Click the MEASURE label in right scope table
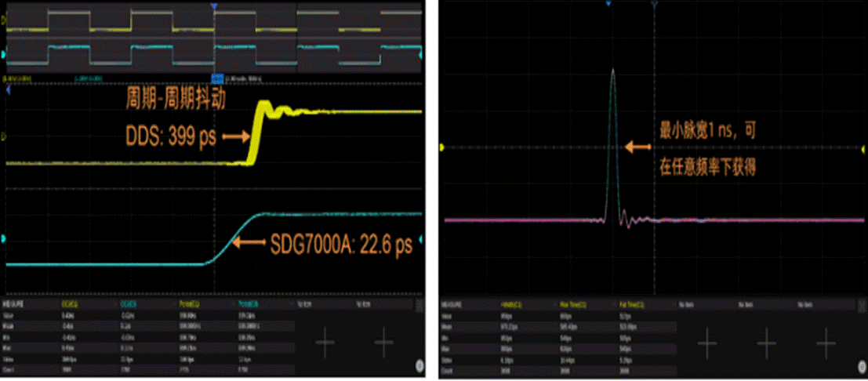Screen dimensions: 868x381 [450, 305]
